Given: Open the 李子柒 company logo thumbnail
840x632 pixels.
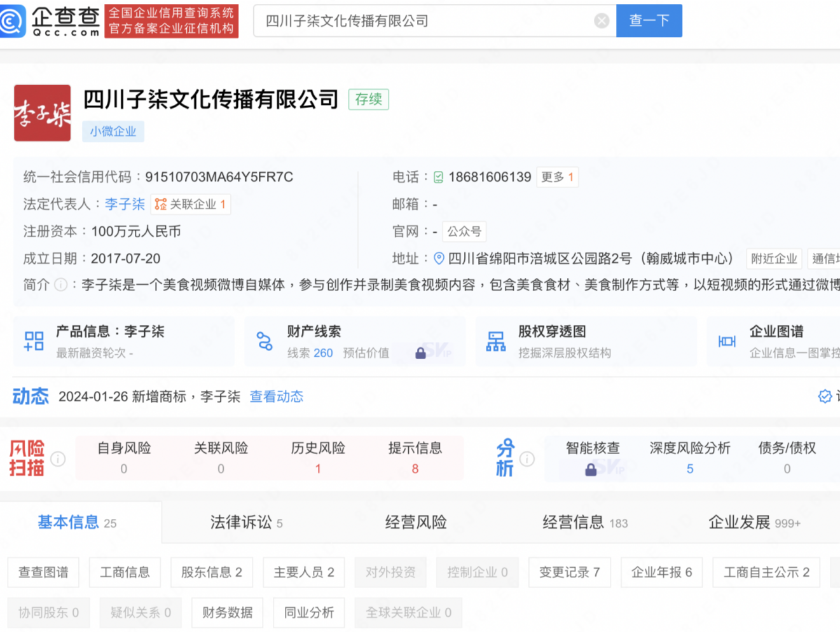Looking at the screenshot, I should tap(43, 113).
